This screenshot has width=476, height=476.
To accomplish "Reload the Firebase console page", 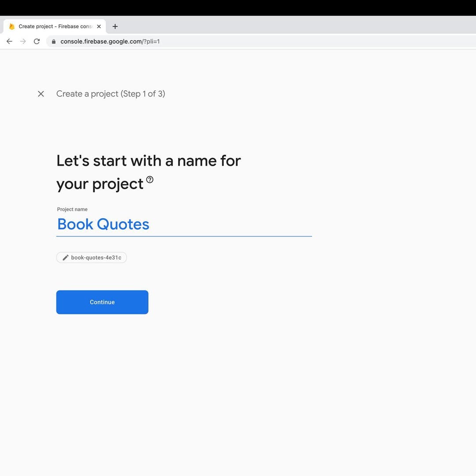I will pos(37,41).
